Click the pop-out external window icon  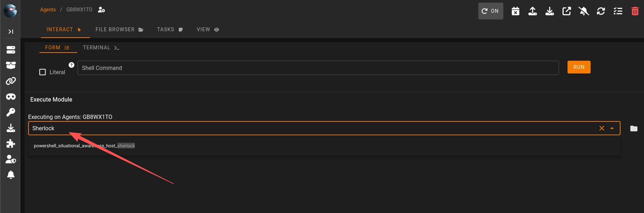point(566,11)
